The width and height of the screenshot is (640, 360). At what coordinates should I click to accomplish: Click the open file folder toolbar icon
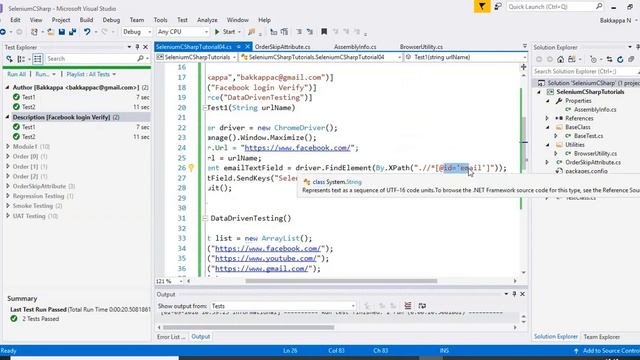click(x=51, y=31)
